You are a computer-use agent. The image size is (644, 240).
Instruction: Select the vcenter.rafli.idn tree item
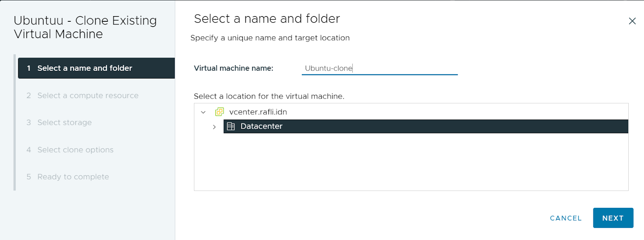[x=258, y=112]
